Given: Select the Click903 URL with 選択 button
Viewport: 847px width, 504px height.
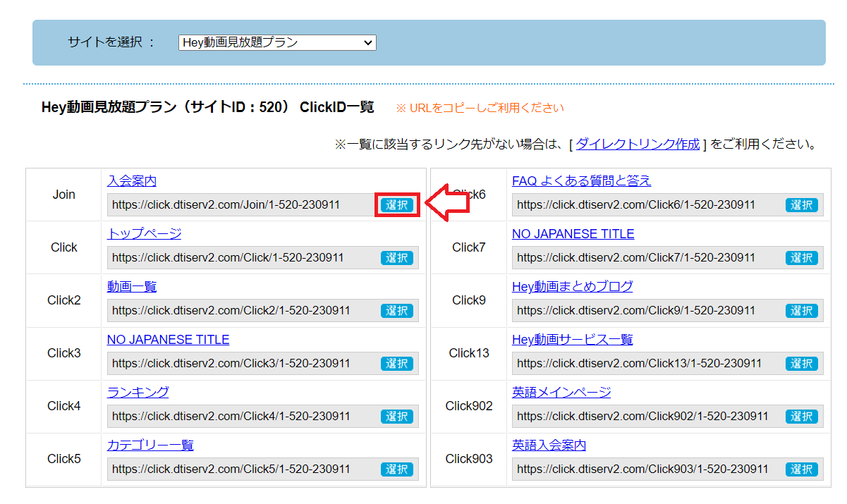Looking at the screenshot, I should 802,469.
